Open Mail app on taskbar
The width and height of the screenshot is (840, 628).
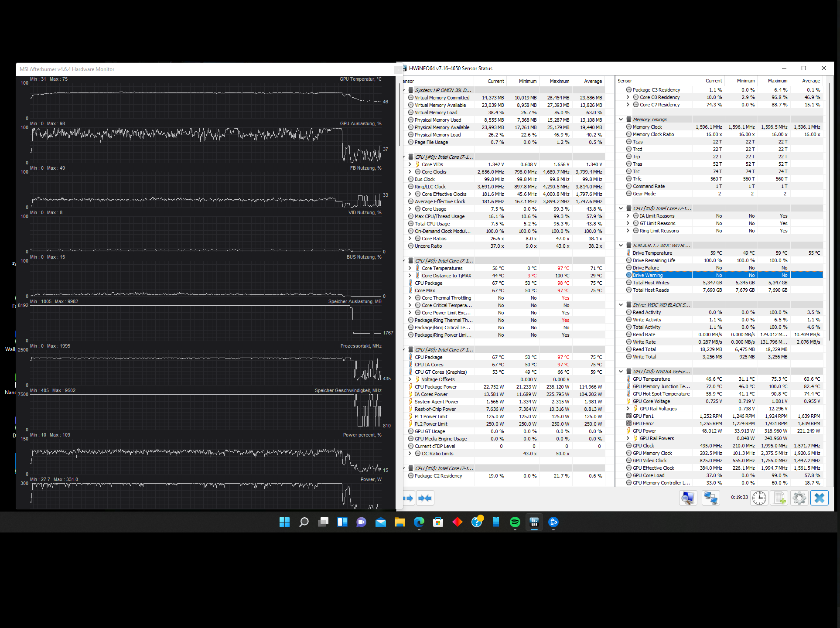tap(381, 522)
